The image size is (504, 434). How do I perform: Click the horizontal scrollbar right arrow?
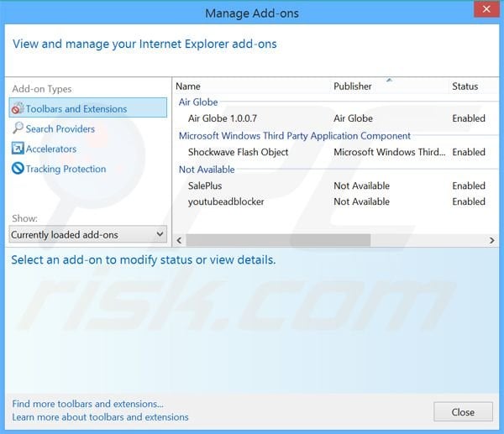pos(491,240)
